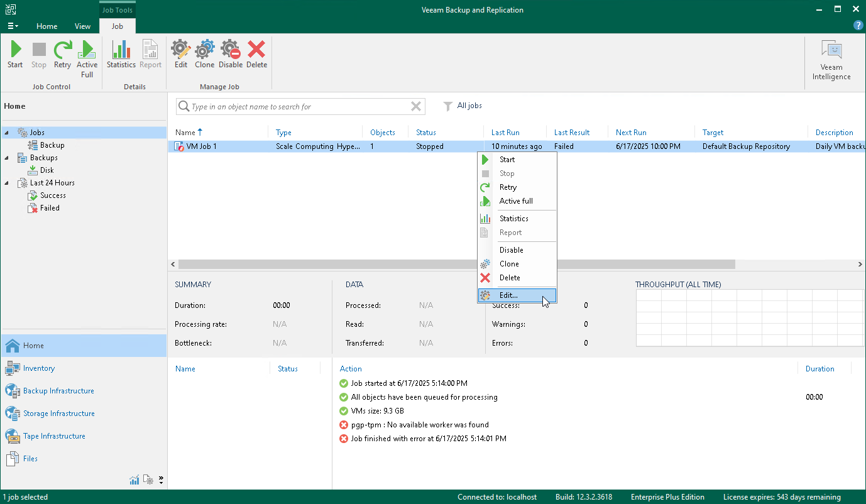Click Retry in the Job Control ribbon group

[x=62, y=55]
